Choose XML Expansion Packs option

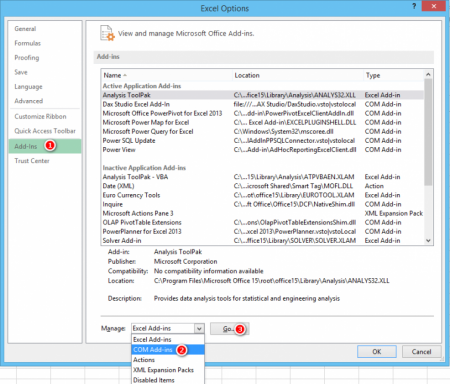pos(168,370)
